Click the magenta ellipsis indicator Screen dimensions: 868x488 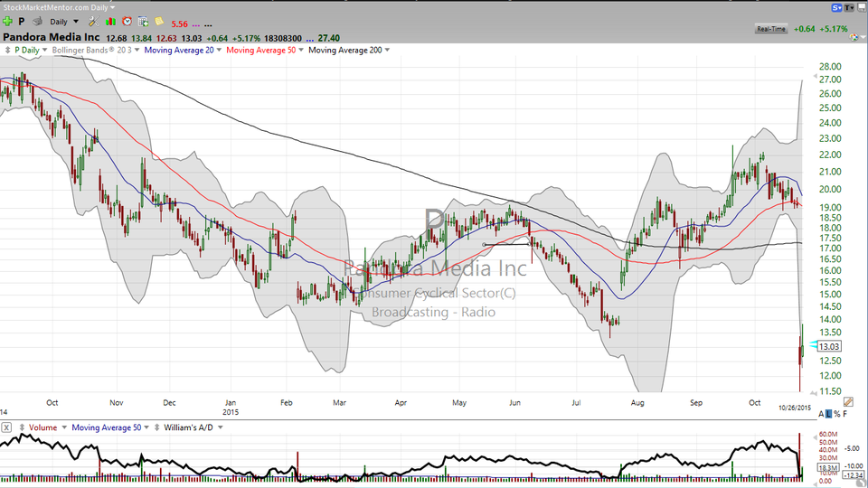(x=196, y=25)
